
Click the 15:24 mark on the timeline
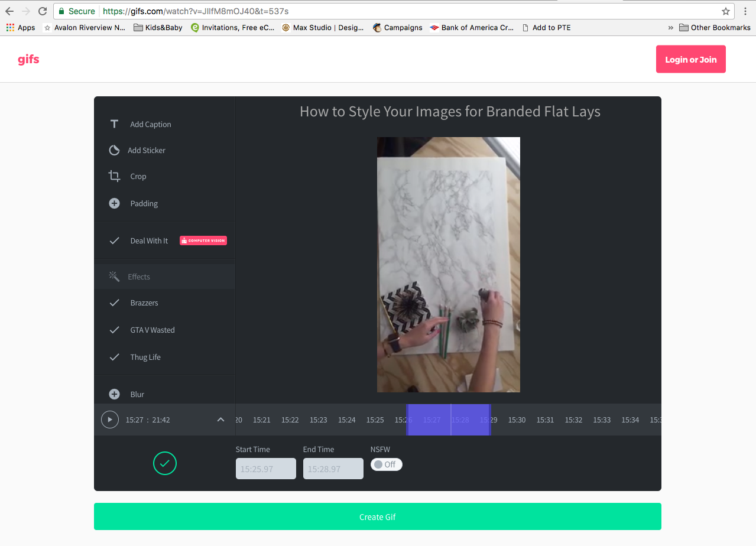point(347,420)
